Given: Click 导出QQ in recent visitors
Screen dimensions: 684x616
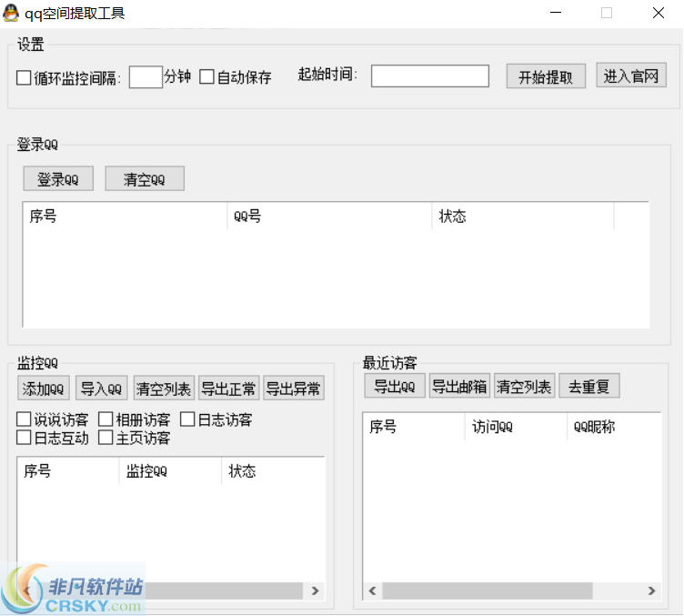Looking at the screenshot, I should pos(395,386).
